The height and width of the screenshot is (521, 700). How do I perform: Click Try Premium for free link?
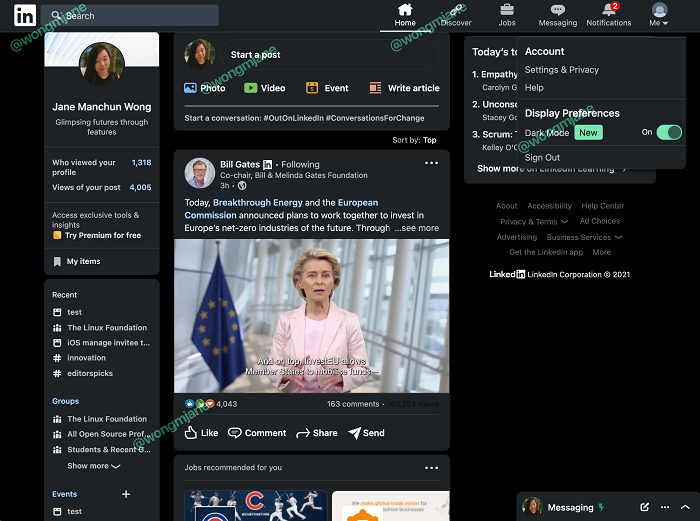point(102,235)
